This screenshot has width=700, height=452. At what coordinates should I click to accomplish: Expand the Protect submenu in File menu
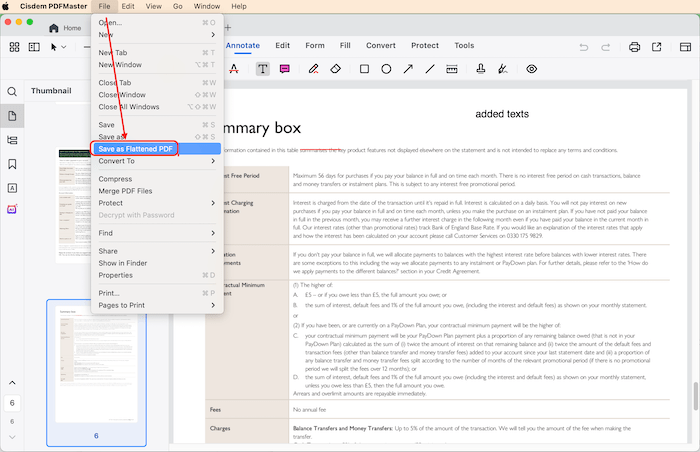tap(156, 203)
